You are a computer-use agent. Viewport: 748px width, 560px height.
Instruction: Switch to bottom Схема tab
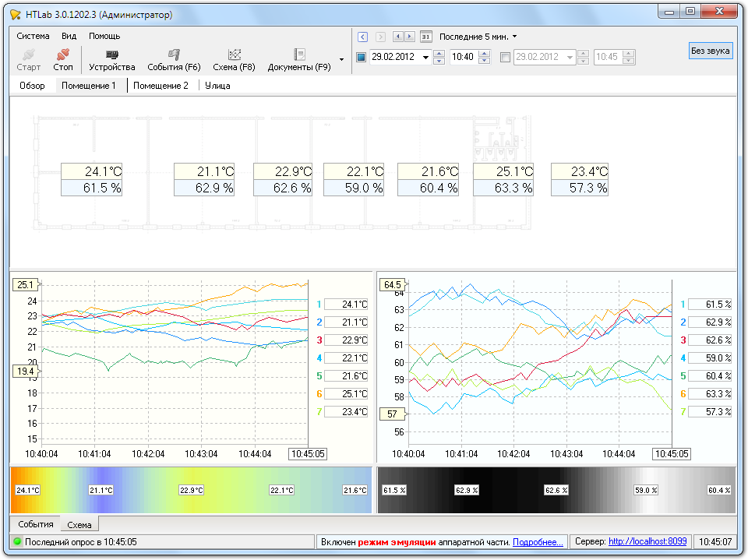(x=79, y=525)
